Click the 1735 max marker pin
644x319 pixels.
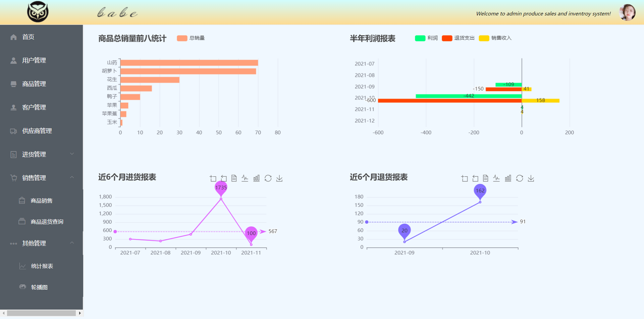click(221, 188)
